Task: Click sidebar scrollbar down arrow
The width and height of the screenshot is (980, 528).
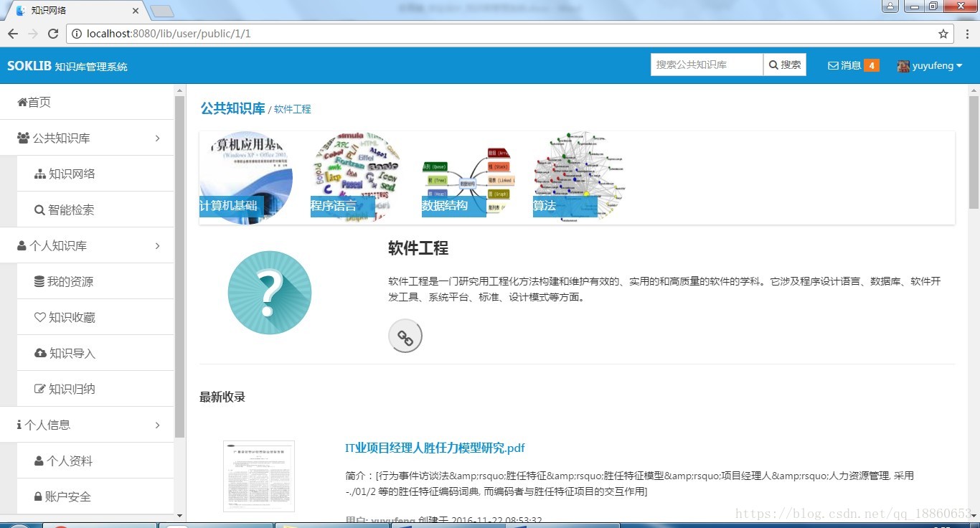Action: pyautogui.click(x=180, y=514)
